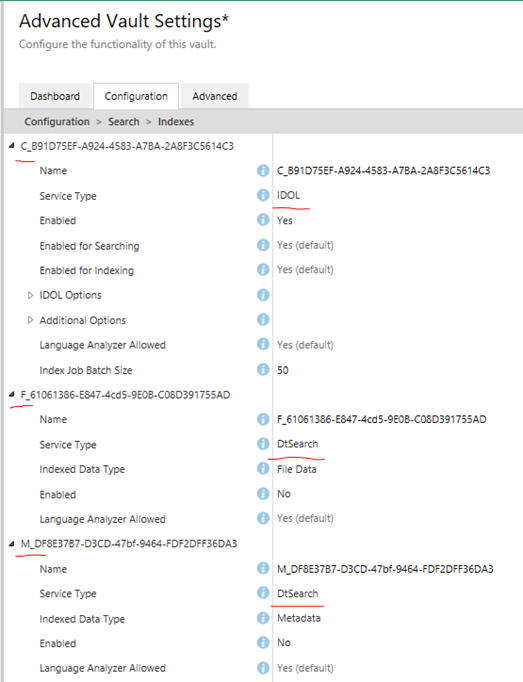This screenshot has width=523, height=682.
Task: Click info icon beside Enabled Yes
Action: click(x=263, y=220)
